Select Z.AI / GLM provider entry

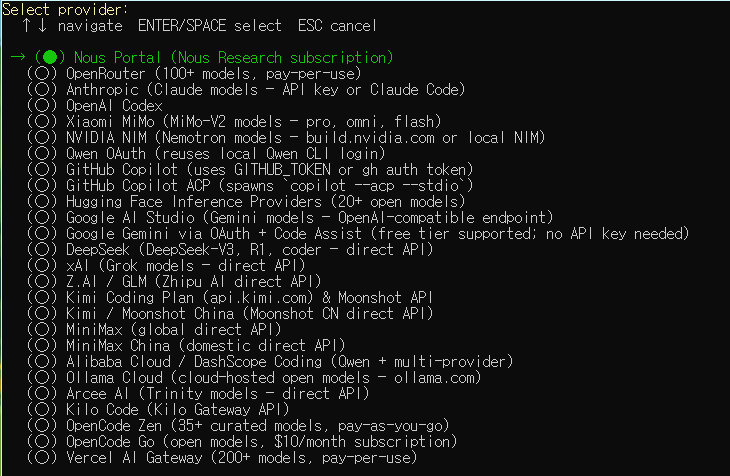[x=175, y=281]
